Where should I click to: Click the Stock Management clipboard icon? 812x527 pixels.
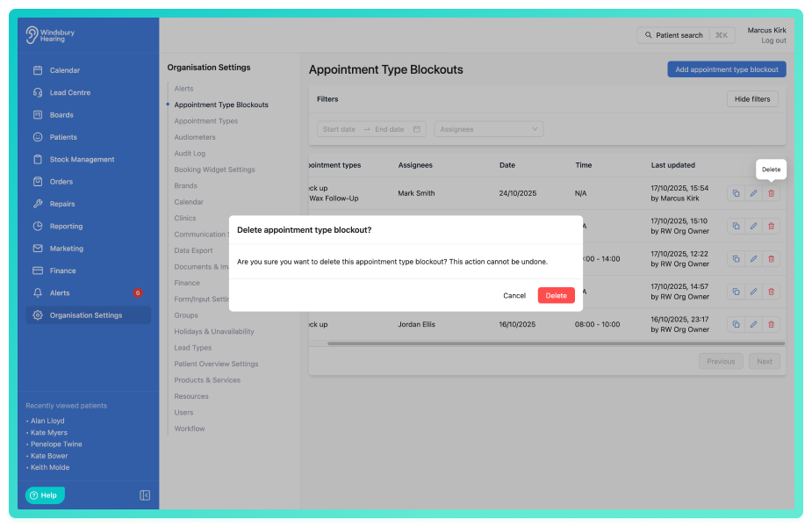pos(38,159)
